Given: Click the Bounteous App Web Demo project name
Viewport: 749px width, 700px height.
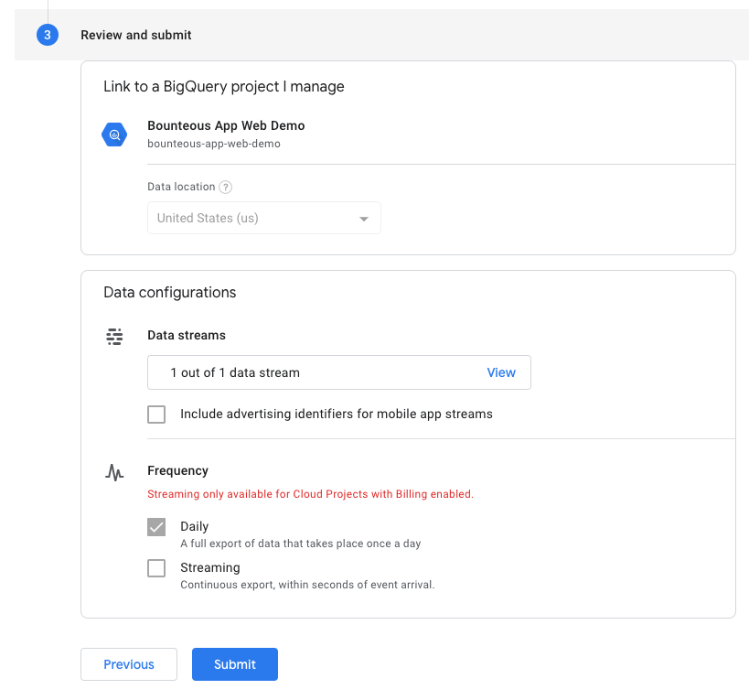Looking at the screenshot, I should [226, 125].
